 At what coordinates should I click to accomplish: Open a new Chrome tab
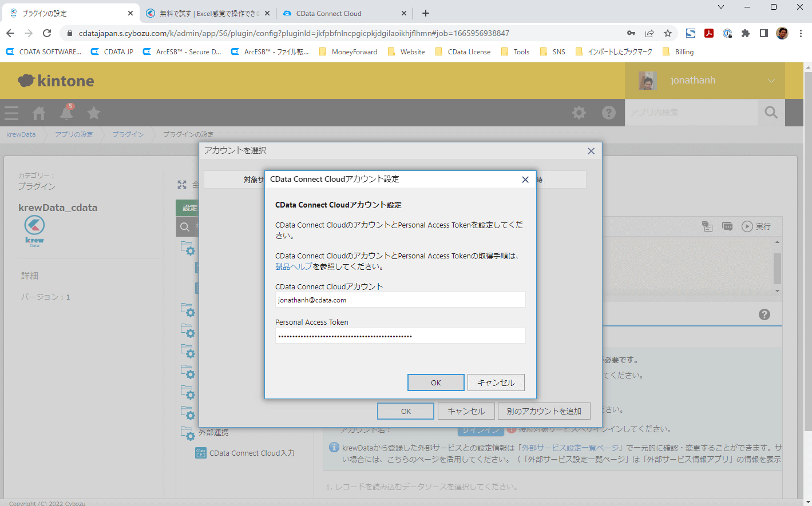(426, 13)
